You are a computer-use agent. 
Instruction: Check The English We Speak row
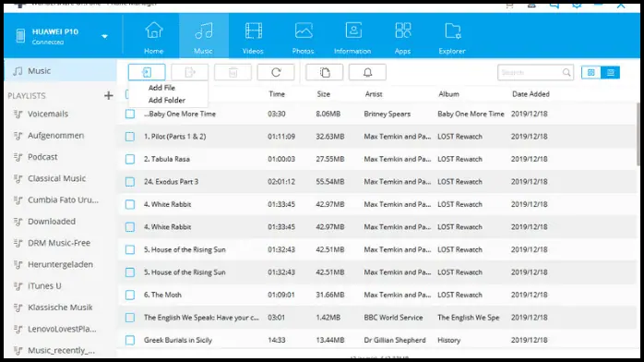130,318
